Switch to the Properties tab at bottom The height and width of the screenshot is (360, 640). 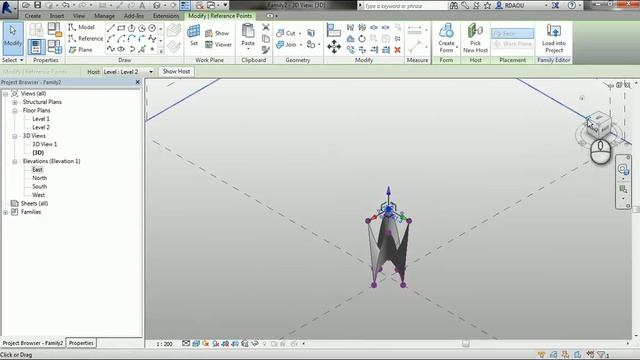[x=81, y=343]
